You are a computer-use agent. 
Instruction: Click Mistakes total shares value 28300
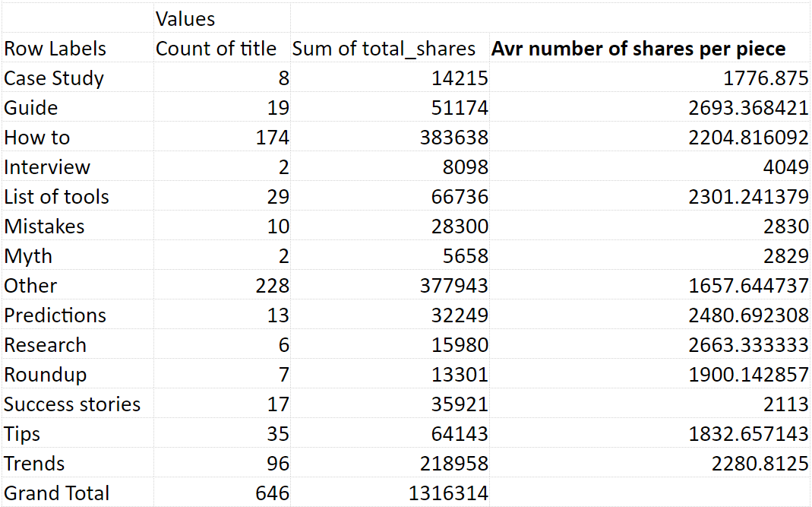[390, 226]
